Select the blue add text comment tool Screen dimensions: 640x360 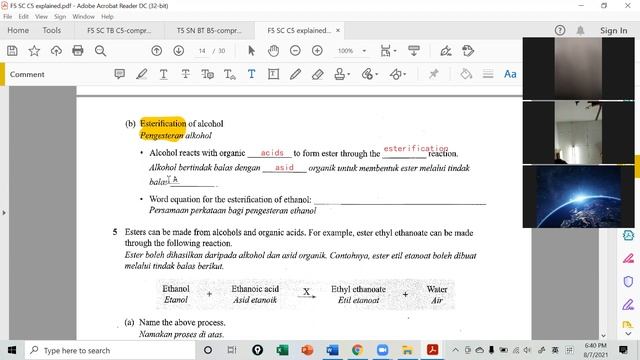[x=251, y=74]
